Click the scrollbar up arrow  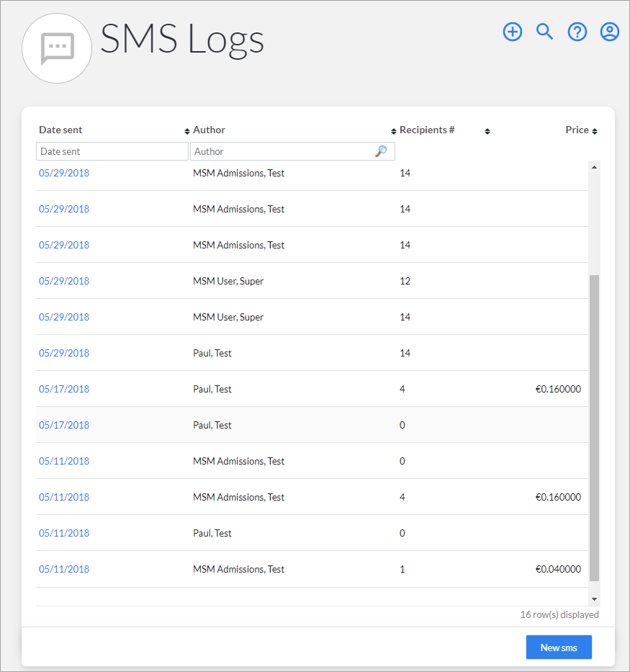point(594,167)
